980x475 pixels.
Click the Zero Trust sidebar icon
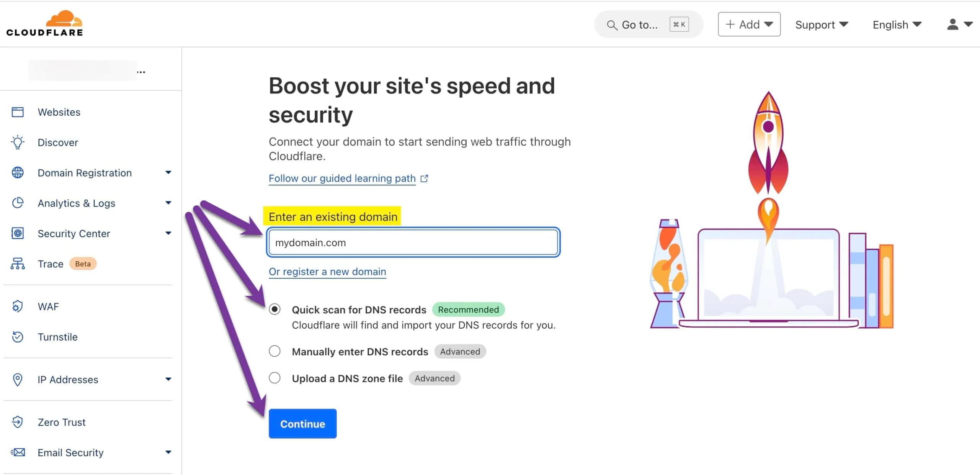[18, 422]
